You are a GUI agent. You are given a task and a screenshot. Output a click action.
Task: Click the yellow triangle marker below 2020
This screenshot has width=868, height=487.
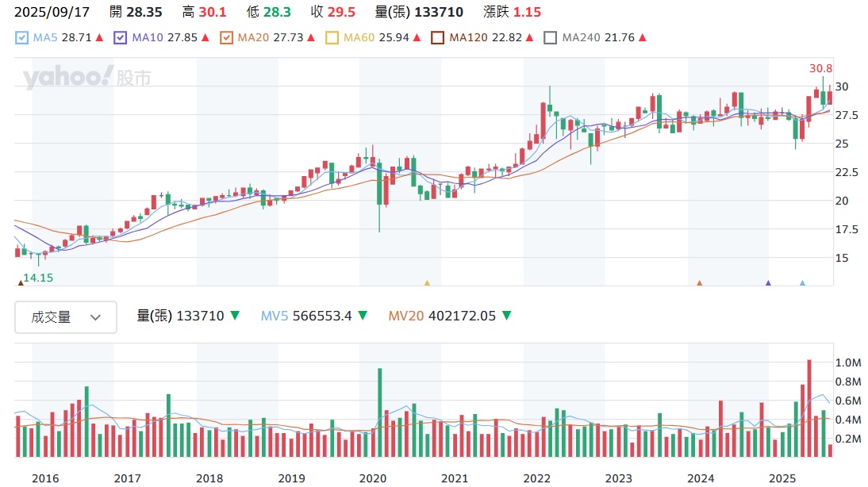(x=427, y=282)
